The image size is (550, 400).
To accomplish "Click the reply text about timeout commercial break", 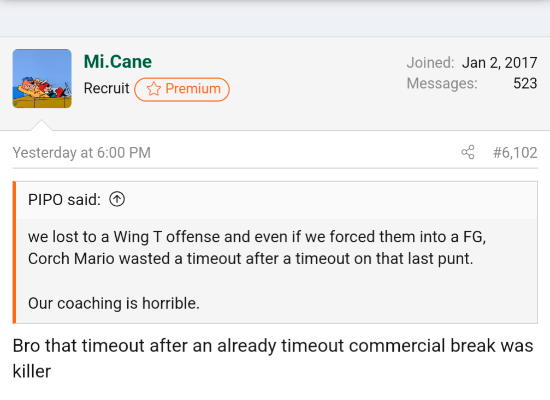I will click(273, 358).
